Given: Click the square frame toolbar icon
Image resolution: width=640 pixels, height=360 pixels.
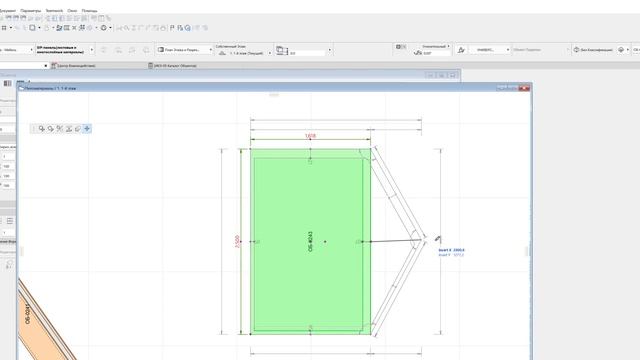Looking at the screenshot, I should [32, 28].
